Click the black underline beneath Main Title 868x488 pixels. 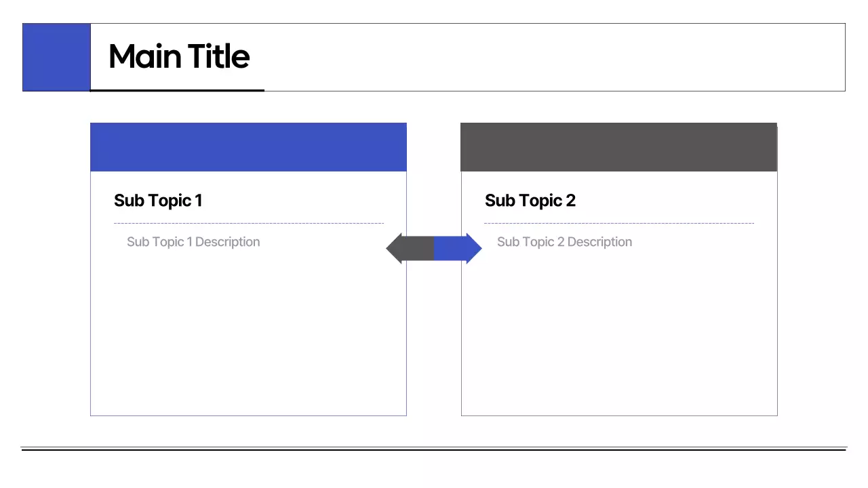pyautogui.click(x=177, y=90)
